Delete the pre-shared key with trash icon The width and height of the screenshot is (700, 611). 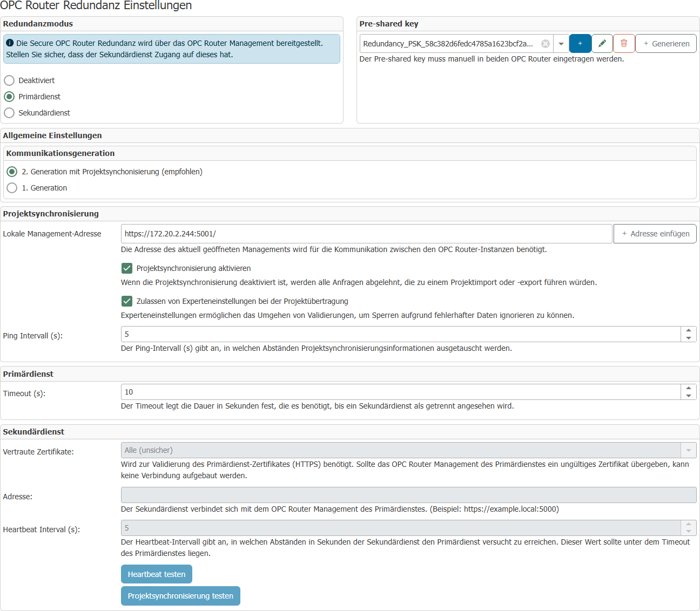pos(624,44)
